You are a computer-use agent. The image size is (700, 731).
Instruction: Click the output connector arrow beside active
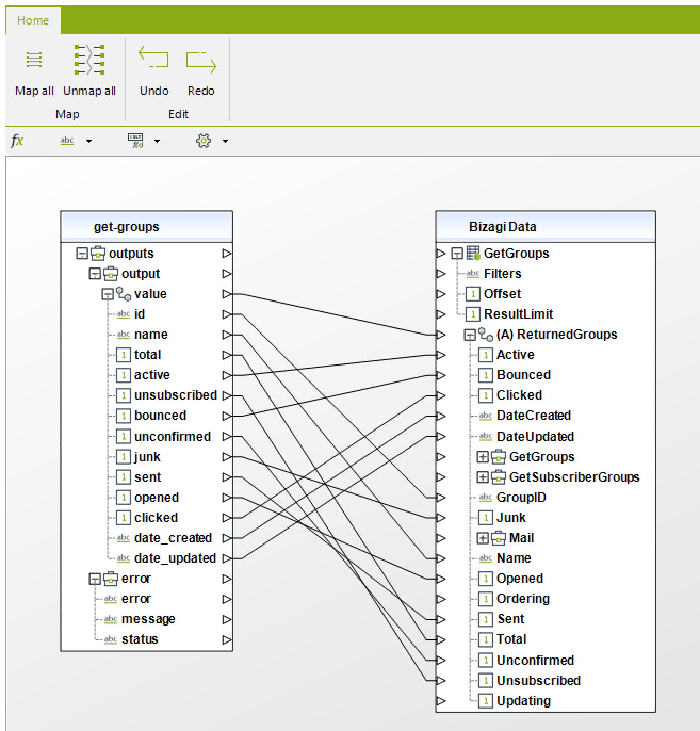(227, 375)
